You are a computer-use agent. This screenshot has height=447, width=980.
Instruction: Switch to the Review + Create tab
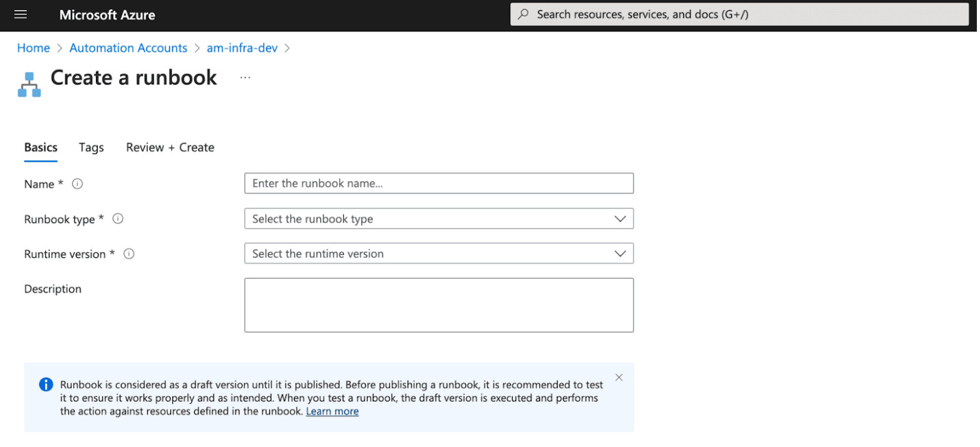click(170, 148)
